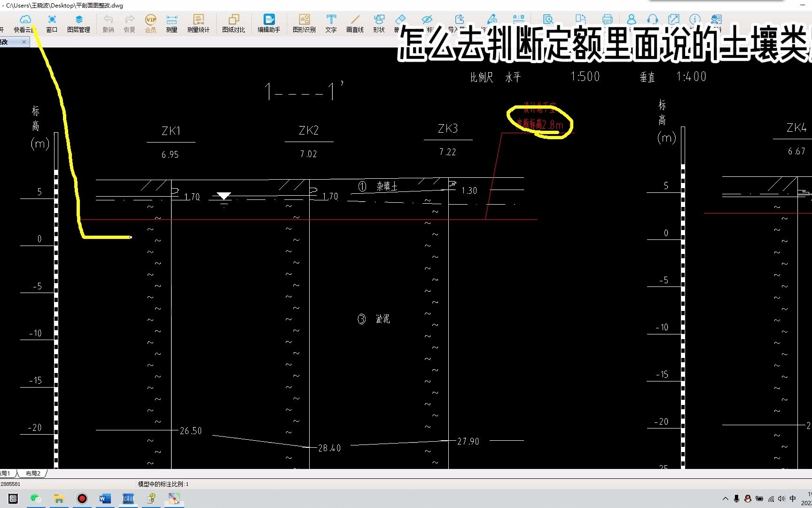The image size is (812, 508).
Task: Click the A:B scale ruler icon
Action: click(519, 19)
